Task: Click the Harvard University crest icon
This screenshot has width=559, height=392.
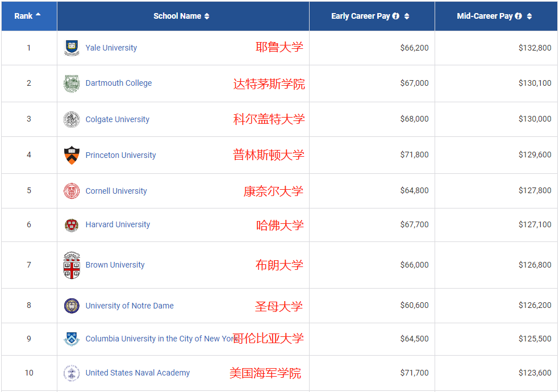Action: (x=72, y=225)
